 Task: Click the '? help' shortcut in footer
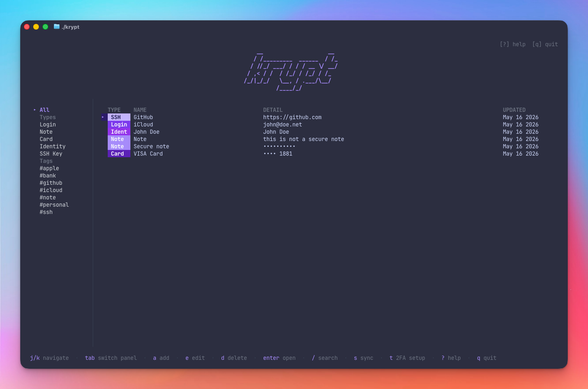coord(451,358)
